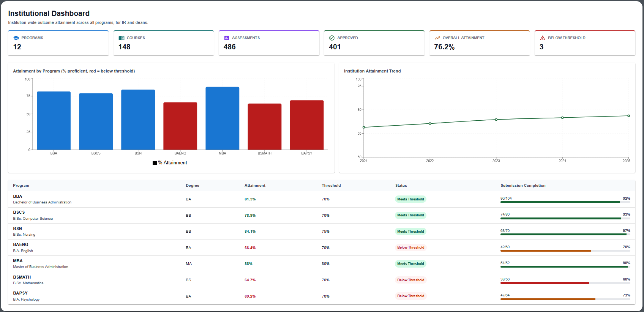This screenshot has width=644, height=312.
Task: Open the BSCS program row name
Action: (19, 213)
